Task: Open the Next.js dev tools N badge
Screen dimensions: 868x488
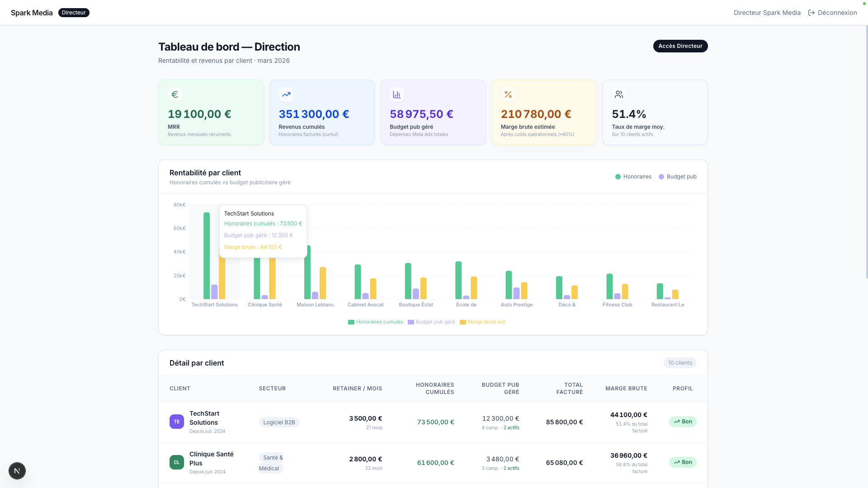Action: click(17, 471)
